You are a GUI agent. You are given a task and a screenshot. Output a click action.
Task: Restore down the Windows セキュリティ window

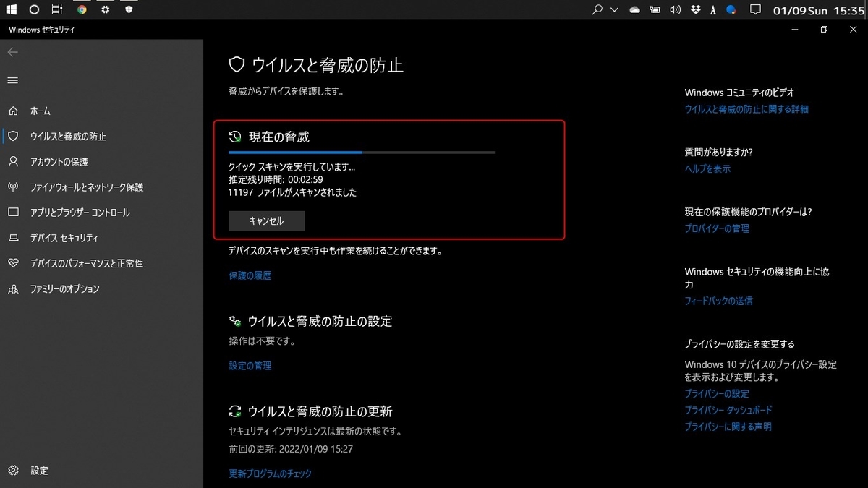coord(824,30)
